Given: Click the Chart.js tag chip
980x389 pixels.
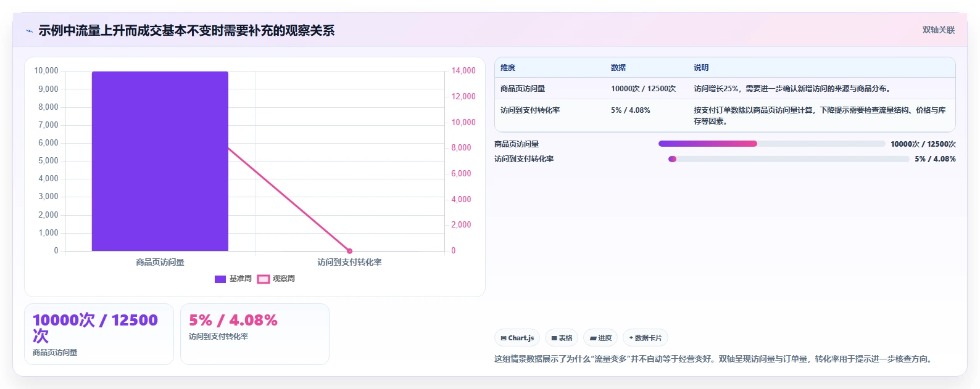Looking at the screenshot, I should point(517,338).
